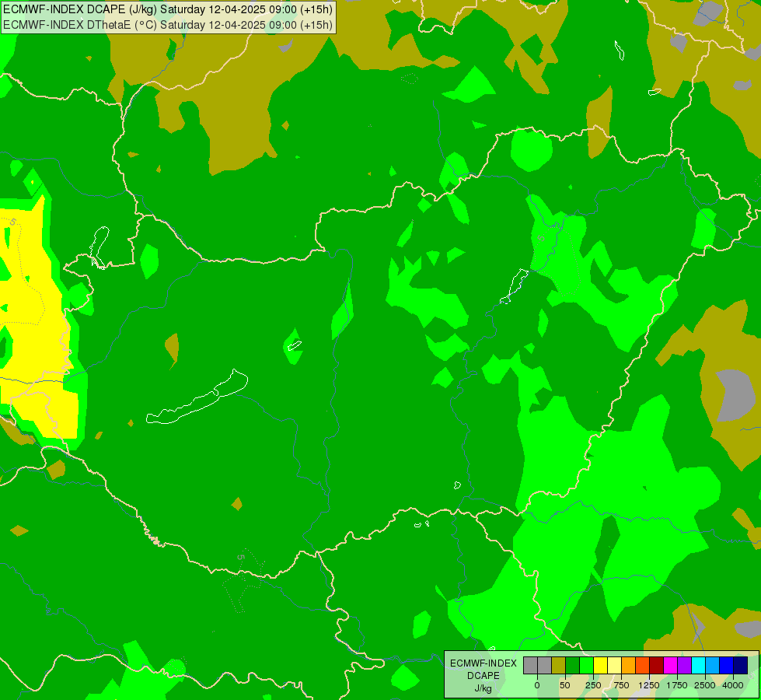Click the legend value 50

[x=565, y=685]
